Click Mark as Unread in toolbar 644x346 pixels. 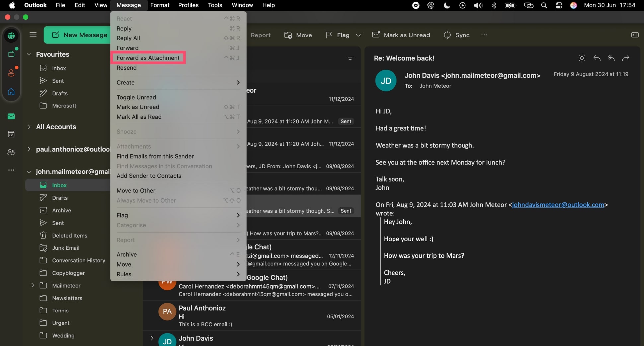[x=401, y=35]
